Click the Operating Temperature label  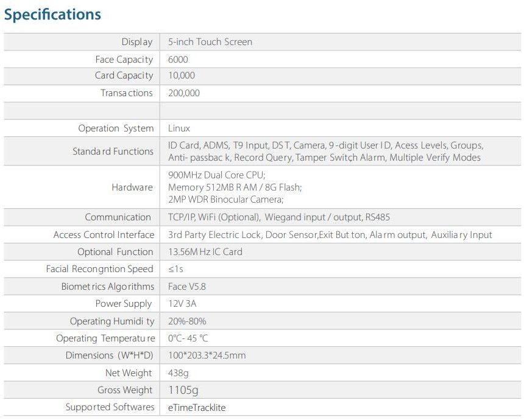pos(105,338)
